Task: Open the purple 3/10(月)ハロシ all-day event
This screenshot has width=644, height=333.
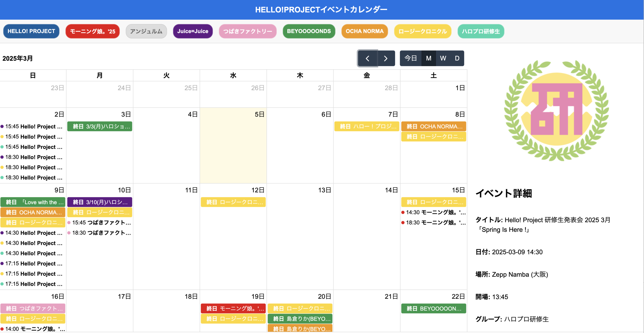Action: click(x=100, y=202)
